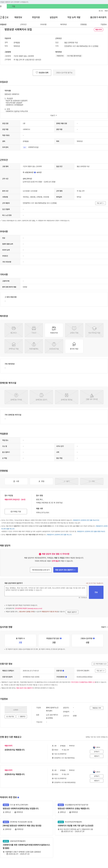This screenshot has height=868, width=108.
Task: Click the 장애인용 주차장 icon tile
Action: pyautogui.click(x=16, y=397)
